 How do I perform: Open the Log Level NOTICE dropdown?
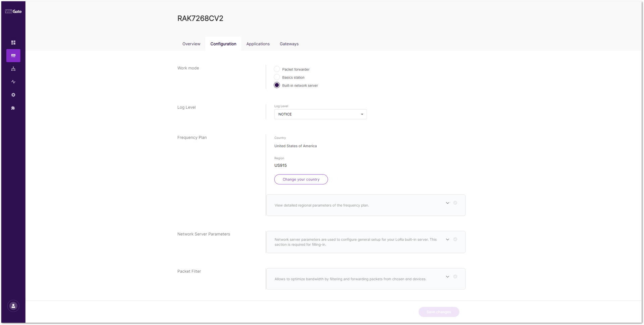coord(320,114)
